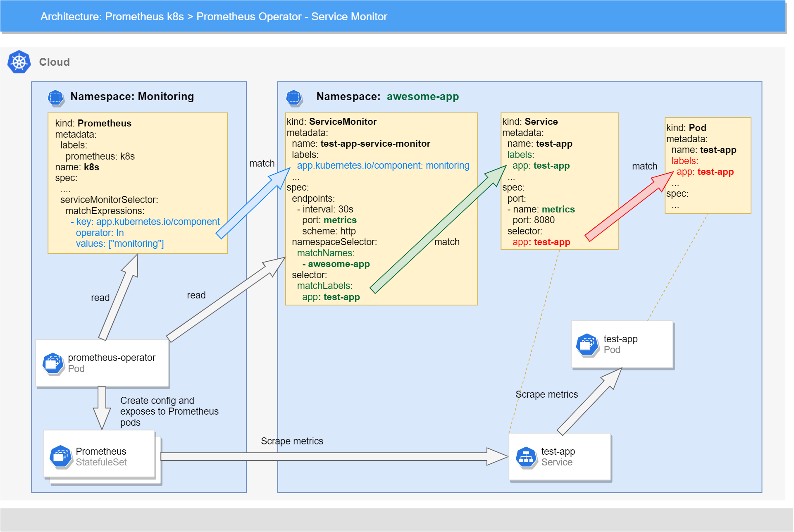Click blue '- key: app.kubernetes.io/component' line

pos(145,222)
